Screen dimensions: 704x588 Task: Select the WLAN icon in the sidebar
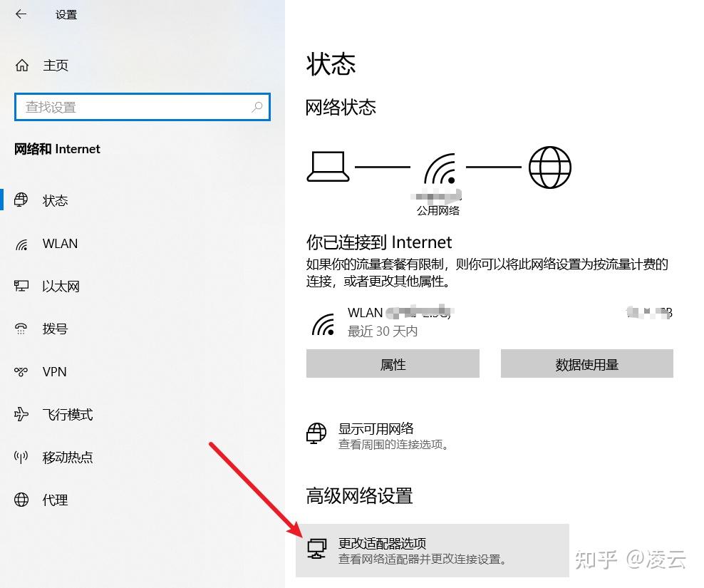21,243
